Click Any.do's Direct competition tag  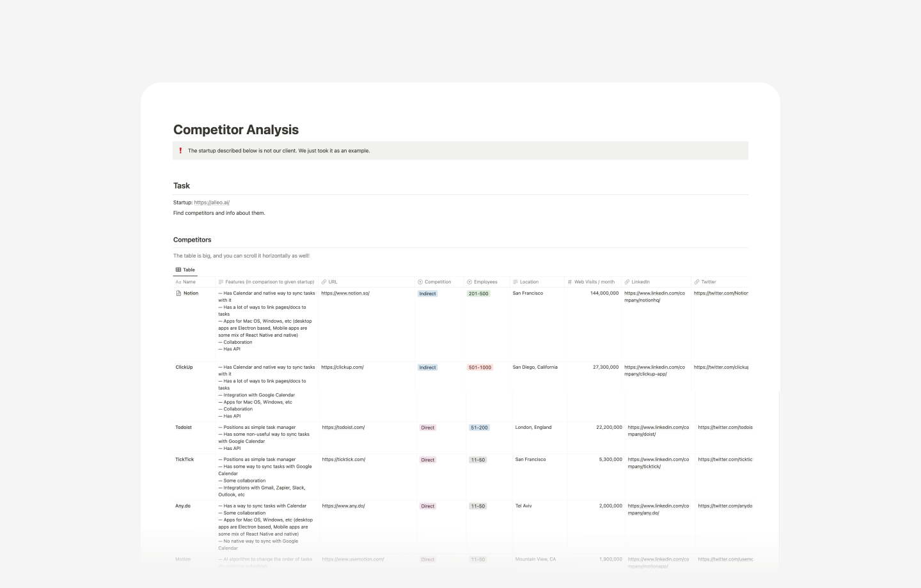(x=428, y=506)
